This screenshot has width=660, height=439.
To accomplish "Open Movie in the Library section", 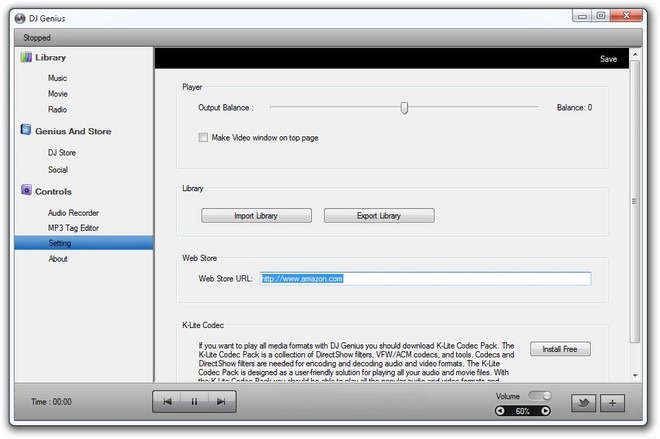I will point(58,93).
